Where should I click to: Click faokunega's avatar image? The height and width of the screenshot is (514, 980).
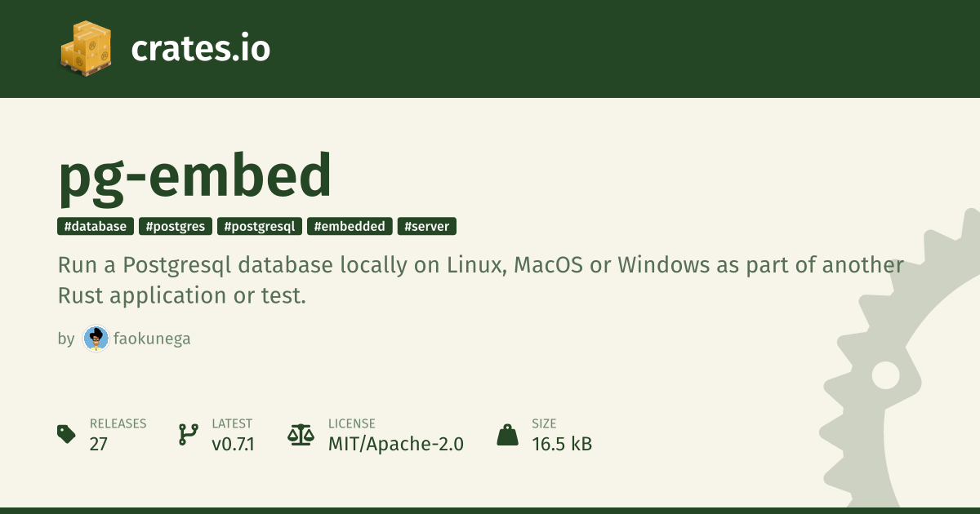click(x=96, y=339)
